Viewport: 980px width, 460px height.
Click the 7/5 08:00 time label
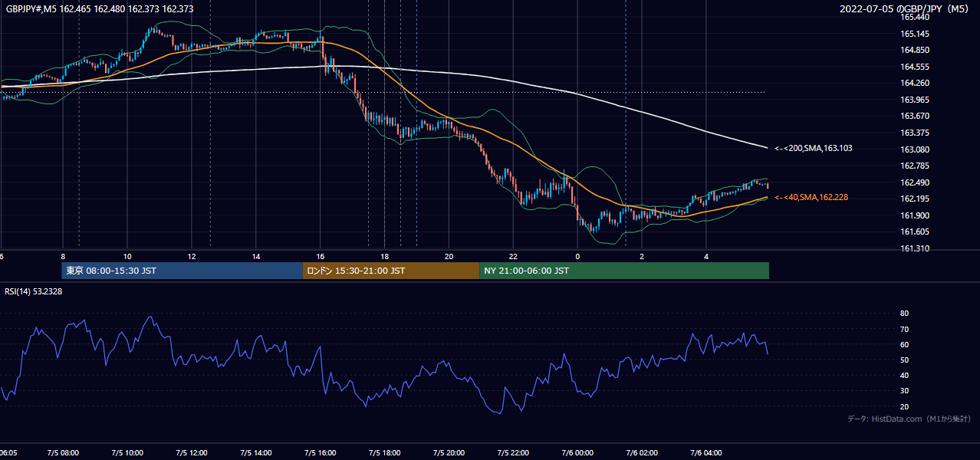pyautogui.click(x=63, y=453)
